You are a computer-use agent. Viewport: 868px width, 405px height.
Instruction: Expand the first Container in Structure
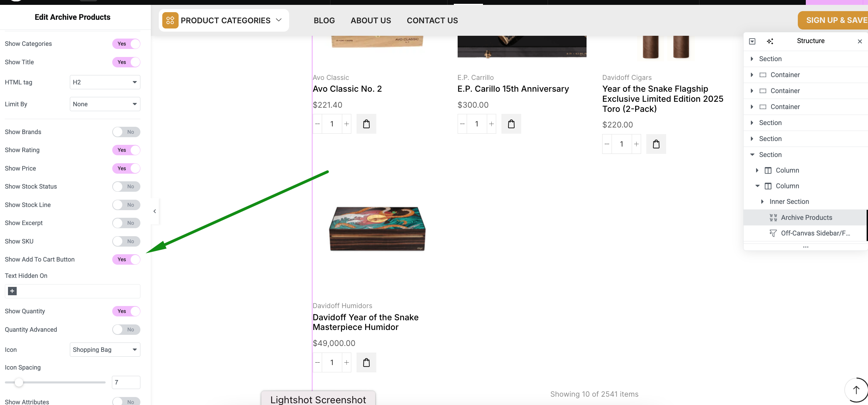[x=752, y=75]
